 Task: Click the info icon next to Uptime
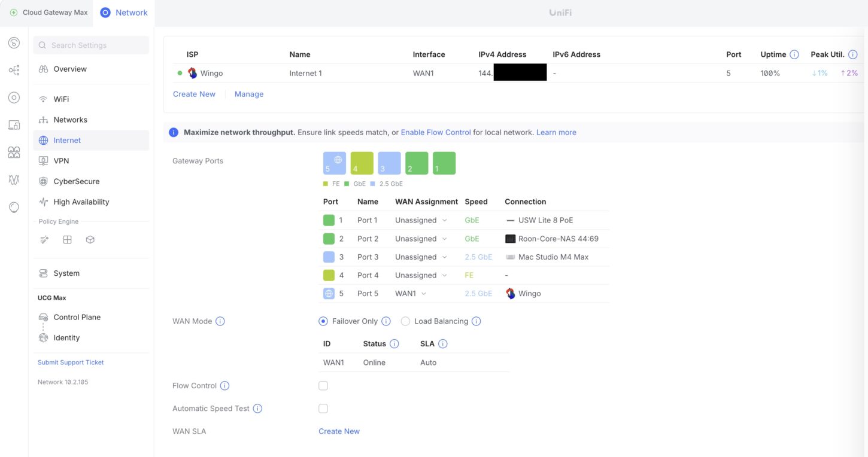794,54
